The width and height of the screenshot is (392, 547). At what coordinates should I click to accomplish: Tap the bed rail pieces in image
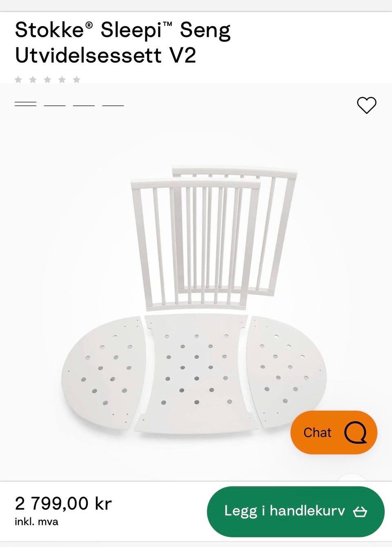[214, 238]
